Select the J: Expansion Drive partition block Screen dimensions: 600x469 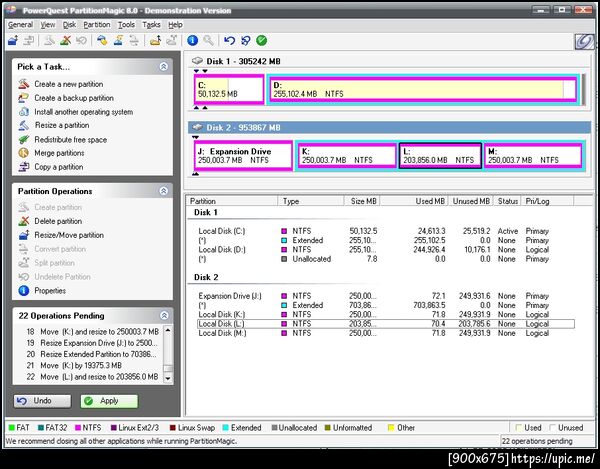(x=243, y=156)
